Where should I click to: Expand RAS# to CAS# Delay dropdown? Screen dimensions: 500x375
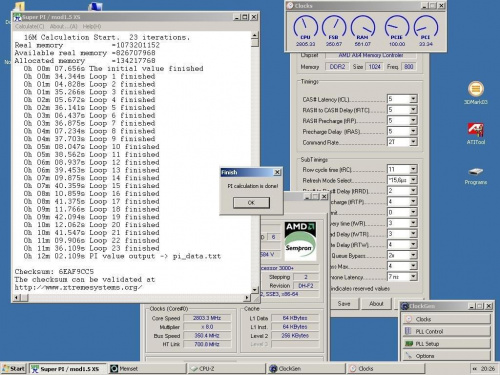pos(413,110)
